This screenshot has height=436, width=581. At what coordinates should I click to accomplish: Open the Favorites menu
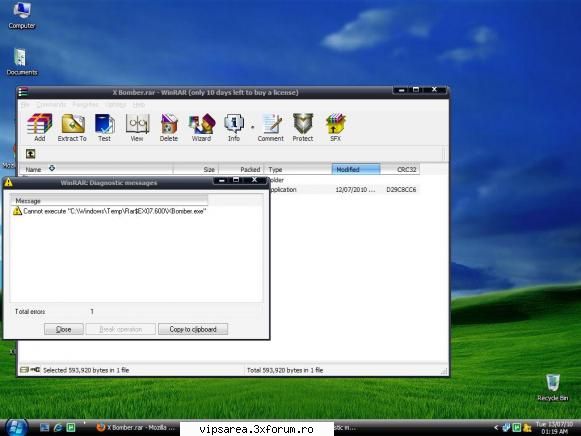click(x=85, y=105)
